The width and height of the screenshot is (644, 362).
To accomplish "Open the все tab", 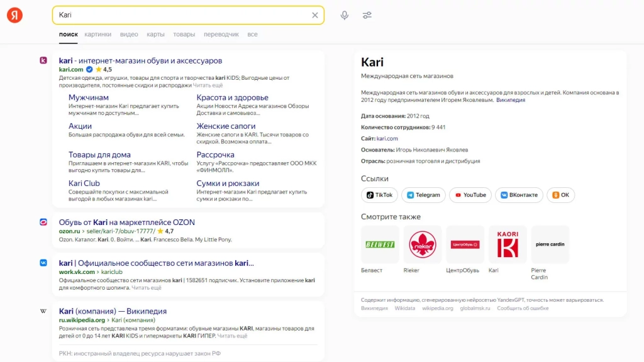I will click(253, 35).
